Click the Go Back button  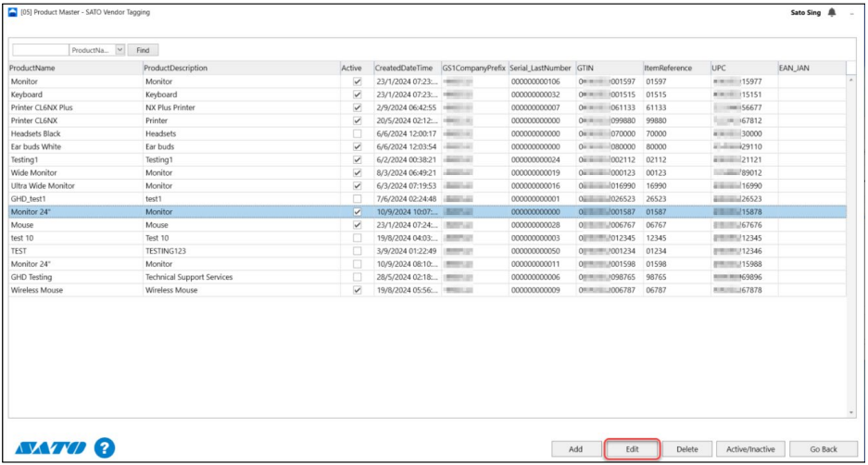[x=823, y=449]
